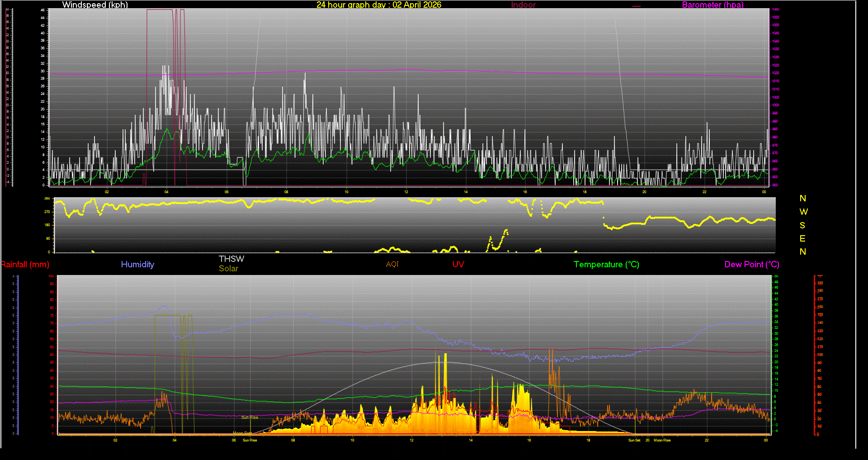Click the Windspeed (kph) legend label

(x=95, y=5)
